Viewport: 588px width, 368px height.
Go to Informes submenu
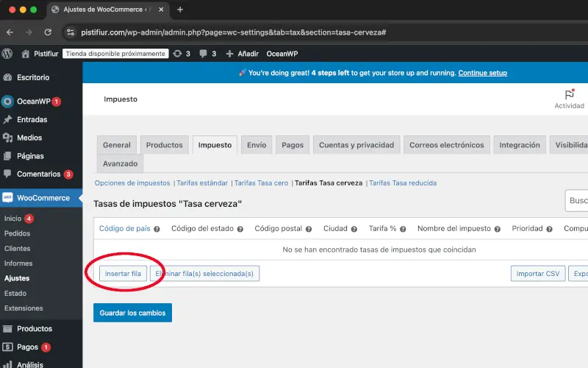point(18,263)
